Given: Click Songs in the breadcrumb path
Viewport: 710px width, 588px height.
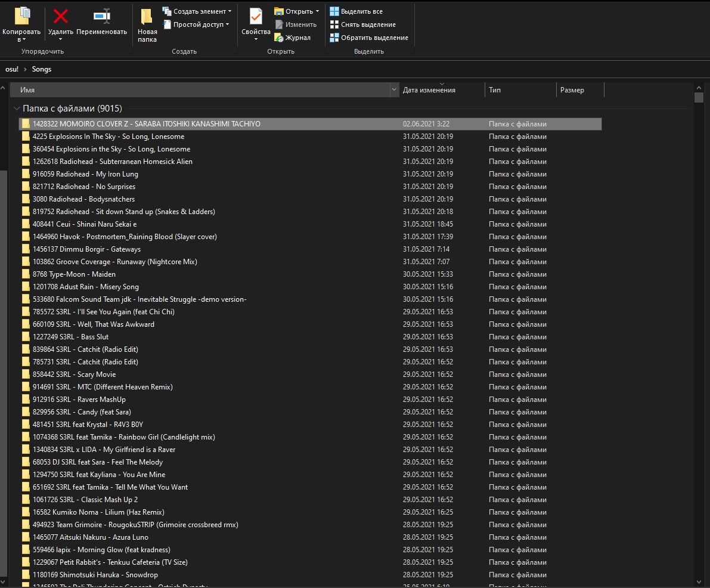Looking at the screenshot, I should 42,69.
